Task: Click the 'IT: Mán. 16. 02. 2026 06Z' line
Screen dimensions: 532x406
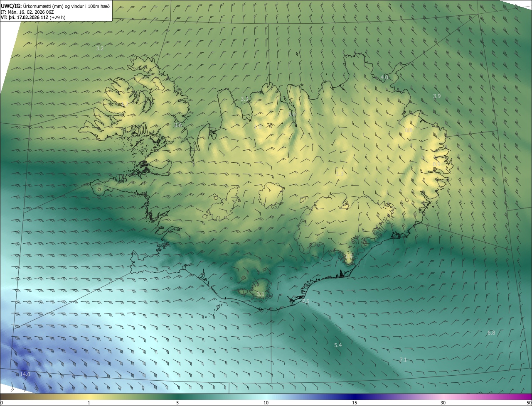Action: click(27, 12)
